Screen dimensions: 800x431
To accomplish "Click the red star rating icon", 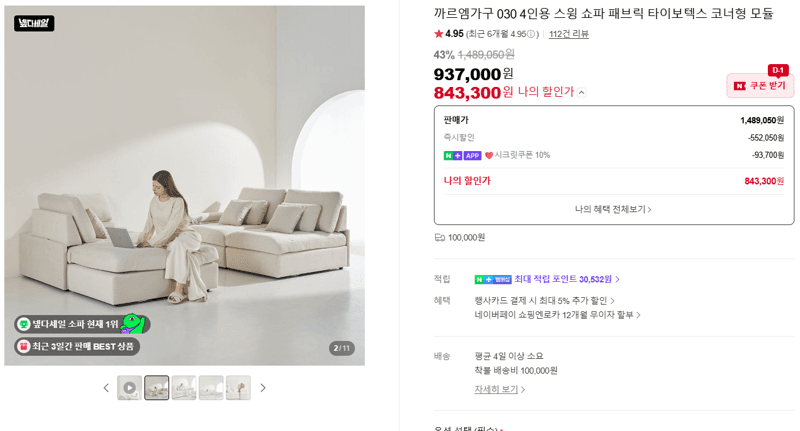I will [x=438, y=34].
